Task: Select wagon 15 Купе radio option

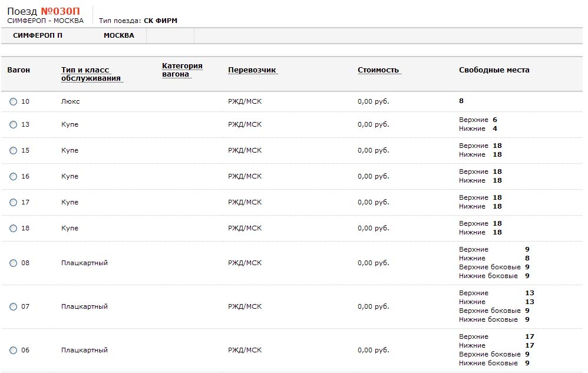Action: pyautogui.click(x=14, y=151)
